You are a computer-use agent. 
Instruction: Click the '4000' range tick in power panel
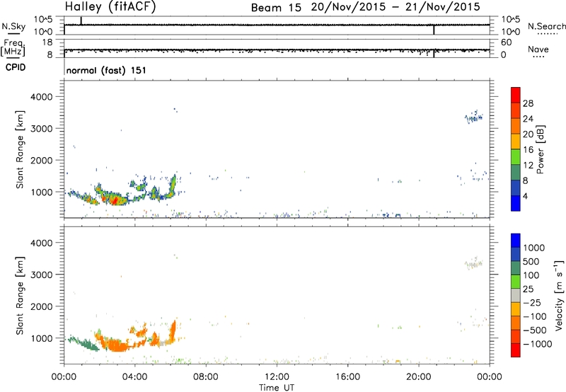pos(41,97)
